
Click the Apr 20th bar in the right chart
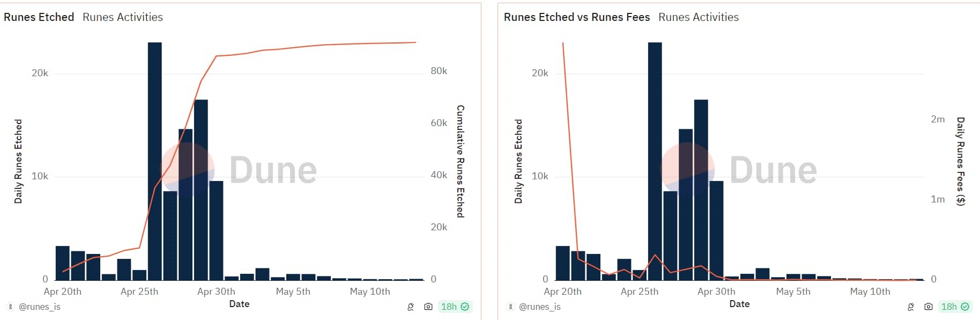[562, 263]
